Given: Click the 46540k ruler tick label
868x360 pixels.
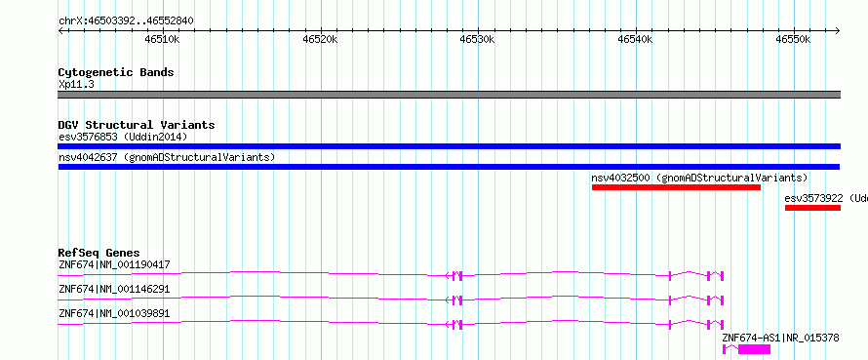Looking at the screenshot, I should coord(636,39).
